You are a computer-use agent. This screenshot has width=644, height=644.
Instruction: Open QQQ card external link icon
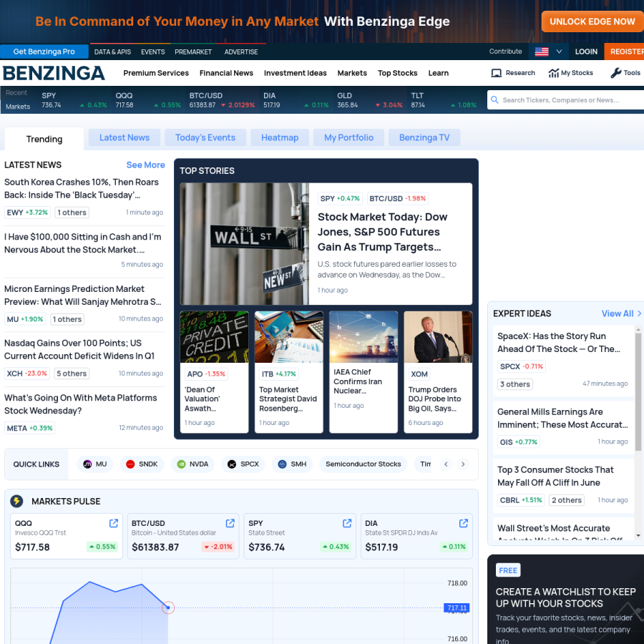114,523
